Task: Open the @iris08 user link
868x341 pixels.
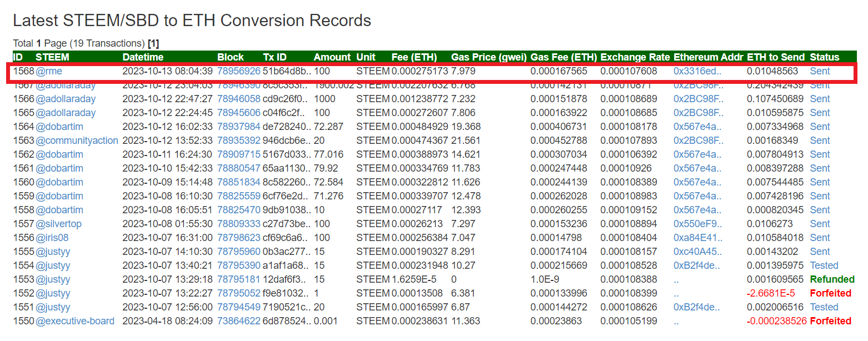Action: 52,238
